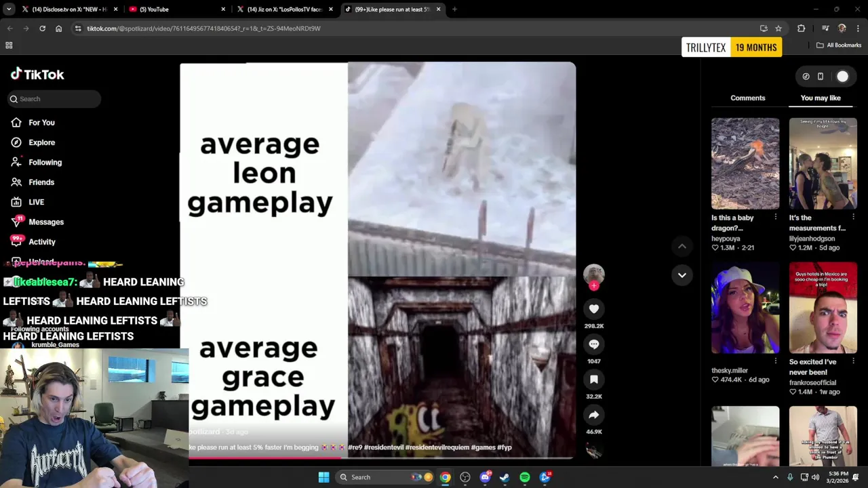Open the All Bookmarks folder

[839, 45]
